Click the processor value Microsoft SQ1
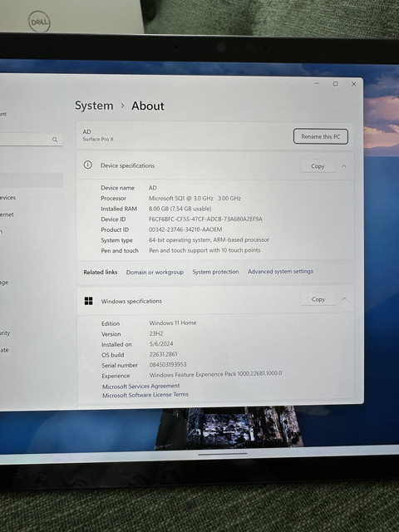Viewport: 399px width, 532px height. click(x=195, y=198)
